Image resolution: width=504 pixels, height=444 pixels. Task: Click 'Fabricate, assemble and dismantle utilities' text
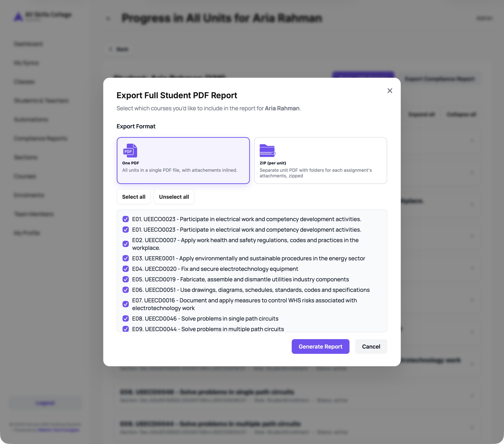[265, 279]
